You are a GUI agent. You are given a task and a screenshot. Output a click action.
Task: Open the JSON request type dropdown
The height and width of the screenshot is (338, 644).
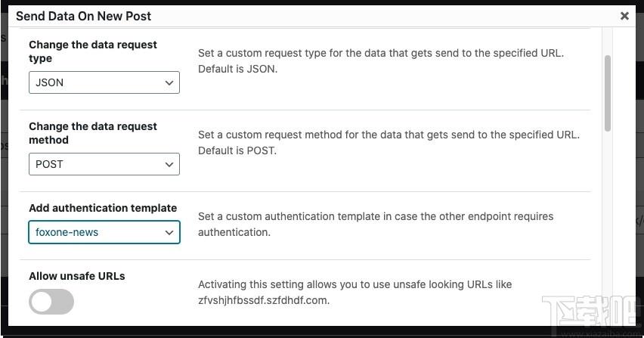(104, 82)
